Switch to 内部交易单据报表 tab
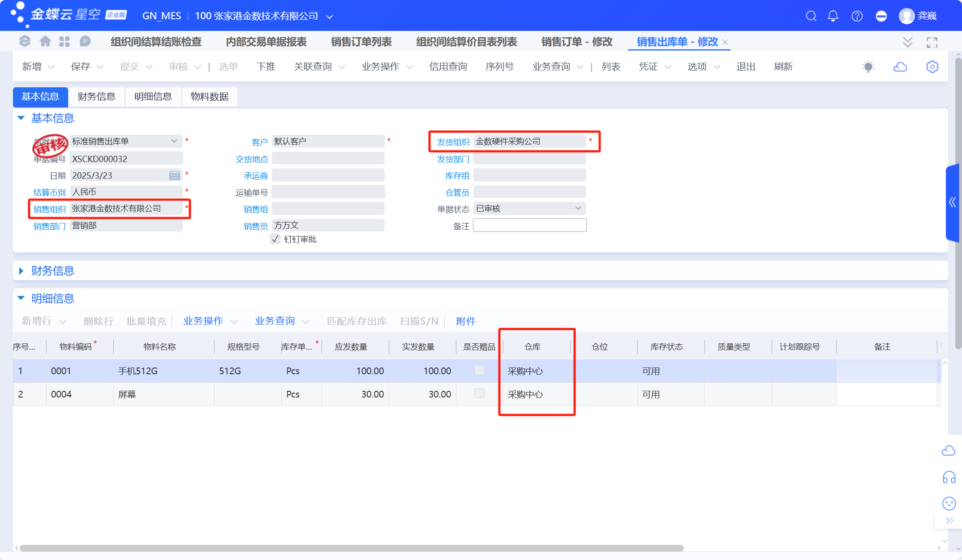Screen dimensions: 962x560 266,42
